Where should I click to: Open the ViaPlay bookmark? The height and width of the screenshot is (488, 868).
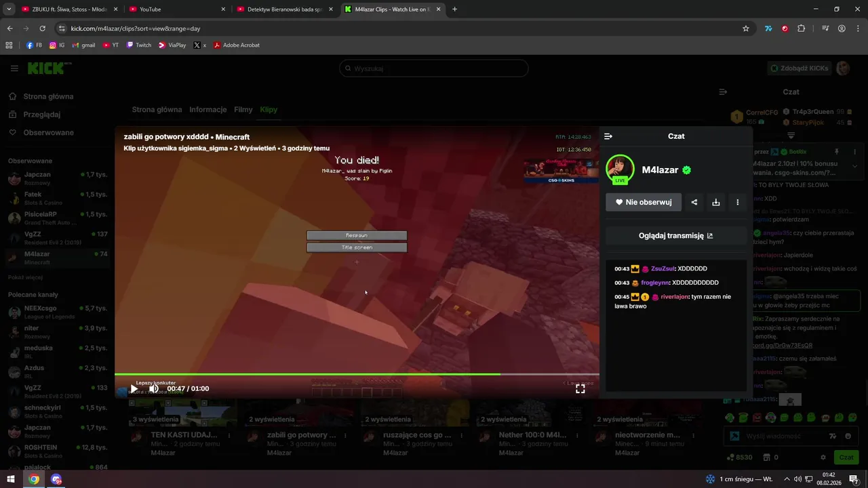pos(172,45)
